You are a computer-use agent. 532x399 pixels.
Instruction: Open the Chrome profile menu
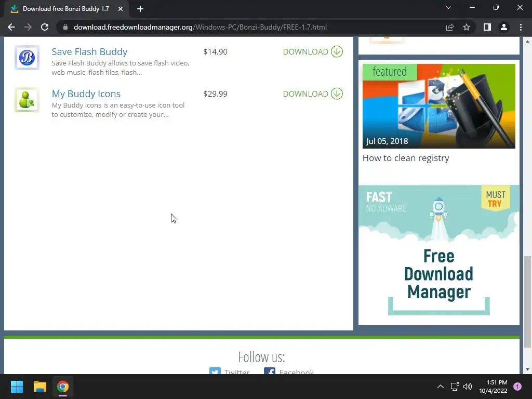coord(504,27)
